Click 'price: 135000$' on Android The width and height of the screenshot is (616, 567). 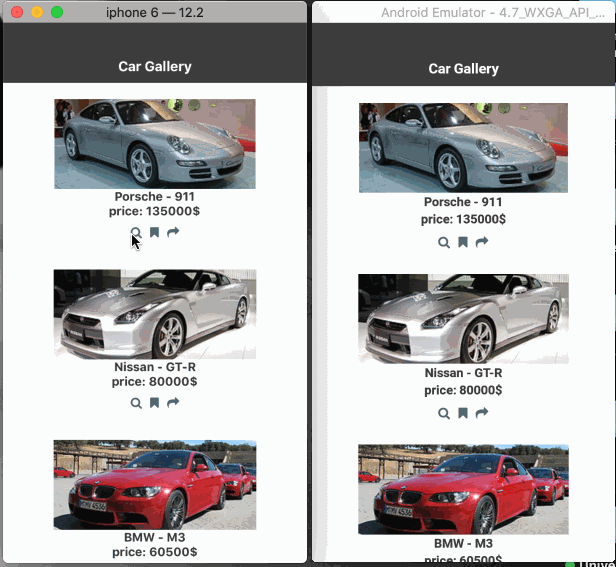point(463,219)
